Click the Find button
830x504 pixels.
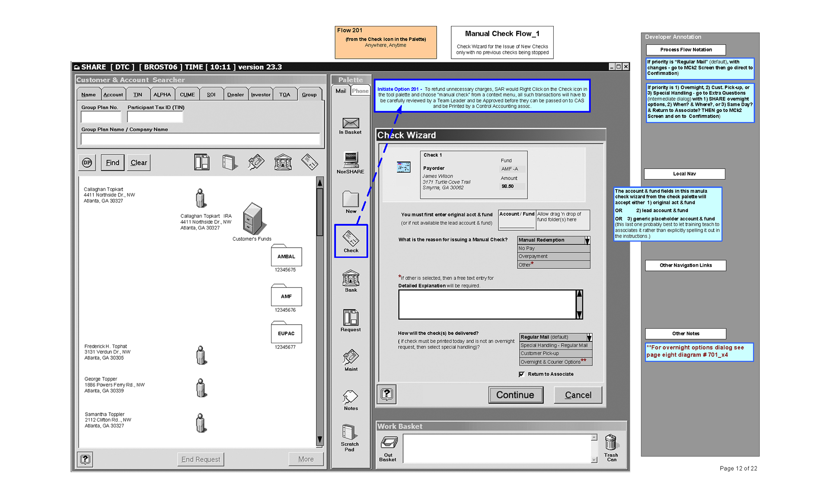point(112,163)
